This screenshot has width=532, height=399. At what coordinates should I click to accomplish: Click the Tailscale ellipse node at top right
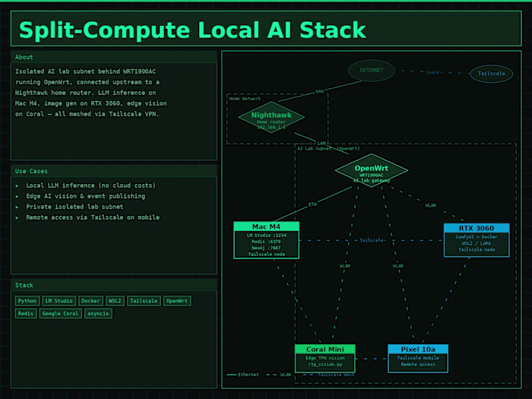click(x=491, y=74)
